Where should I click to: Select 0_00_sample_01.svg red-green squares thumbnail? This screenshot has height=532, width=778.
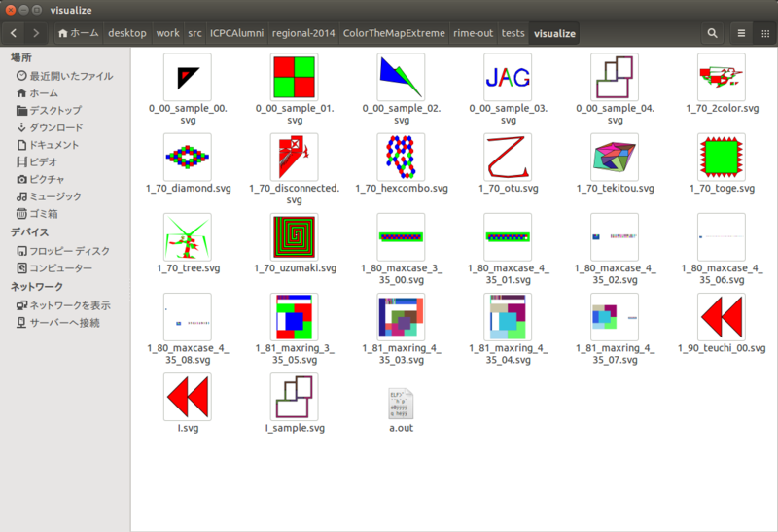[295, 77]
